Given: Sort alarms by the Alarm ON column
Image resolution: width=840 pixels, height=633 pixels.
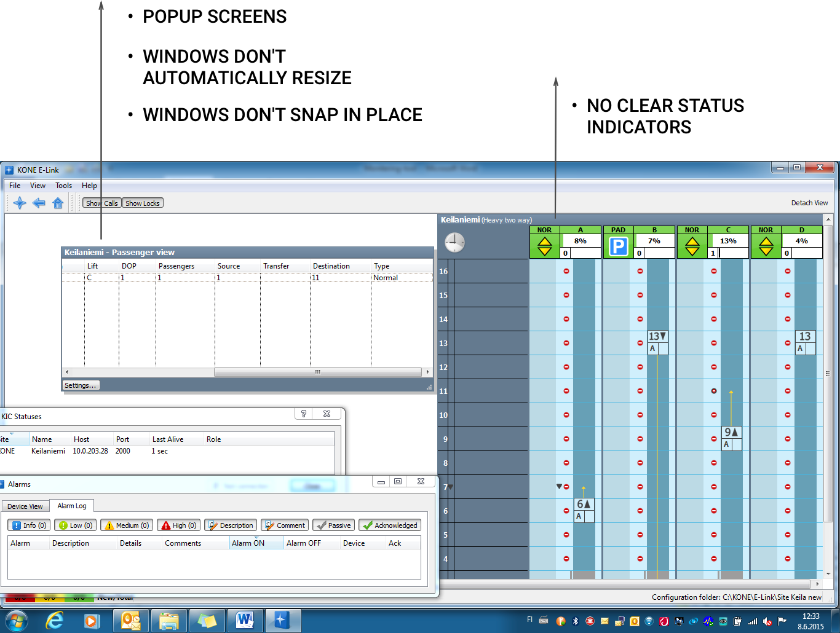Looking at the screenshot, I should pos(248,543).
